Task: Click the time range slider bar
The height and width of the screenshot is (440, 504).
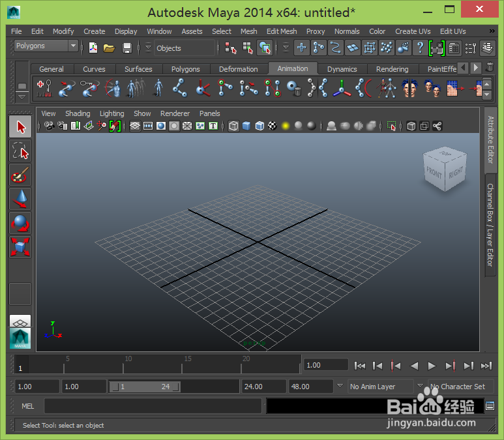Action: tap(145, 387)
